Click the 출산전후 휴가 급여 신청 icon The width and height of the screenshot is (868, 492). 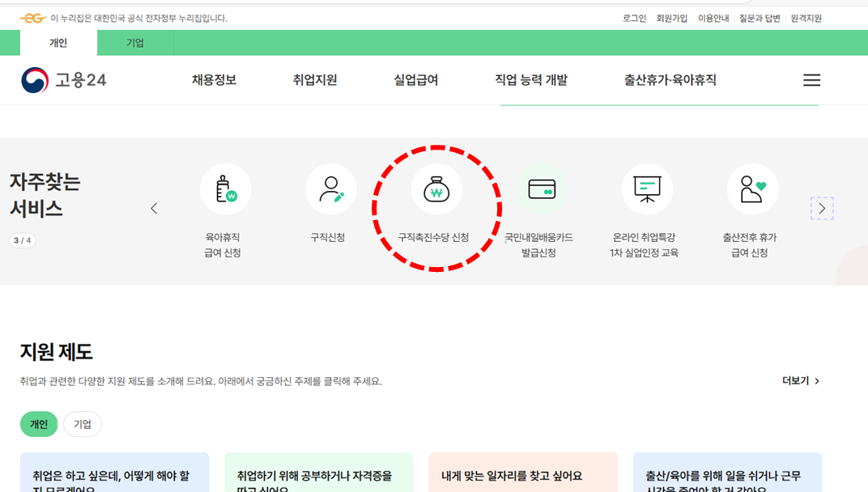752,189
